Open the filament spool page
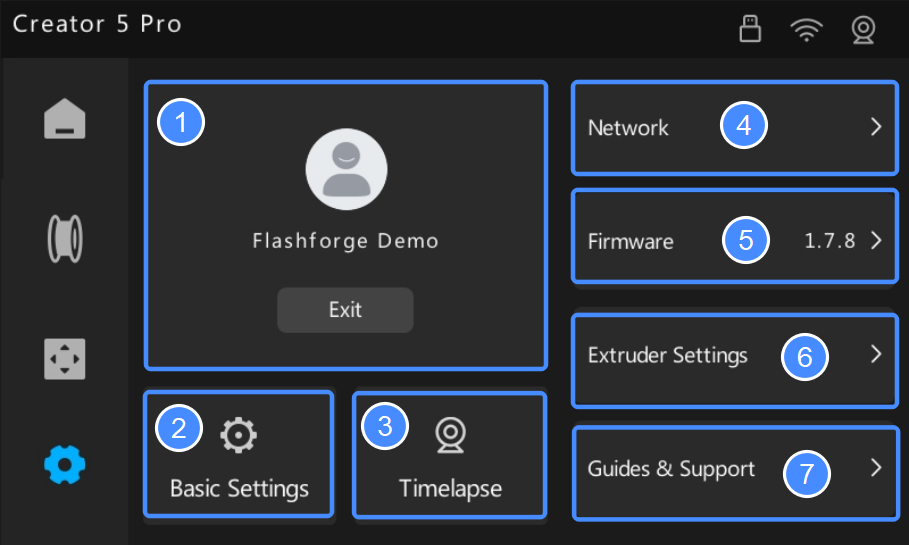The height and width of the screenshot is (545, 909). click(64, 239)
